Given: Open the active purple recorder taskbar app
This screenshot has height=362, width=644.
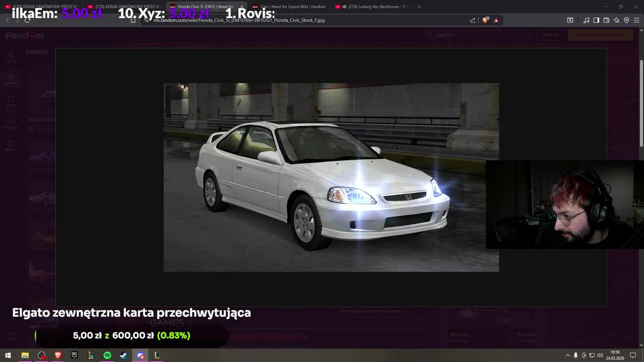Looking at the screenshot, I should pyautogui.click(x=140, y=355).
